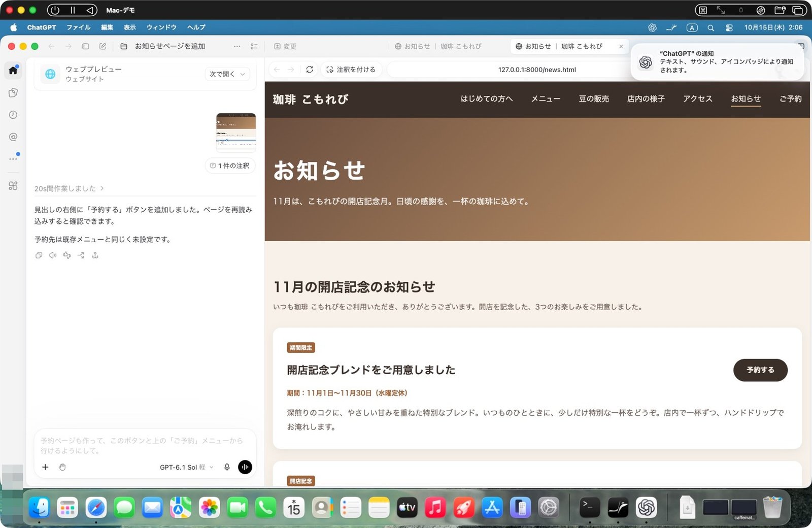The width and height of the screenshot is (812, 528).
Task: Open Safari from the Dock
Action: [x=96, y=507]
